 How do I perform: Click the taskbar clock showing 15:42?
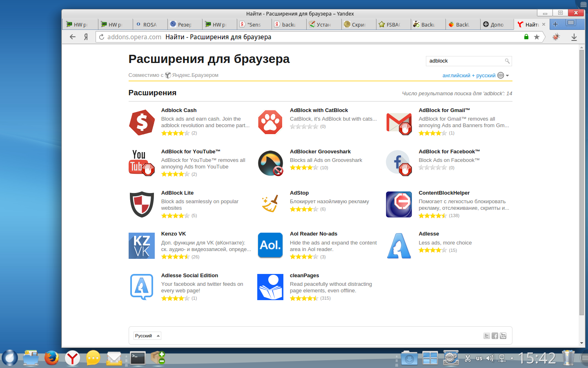537,358
